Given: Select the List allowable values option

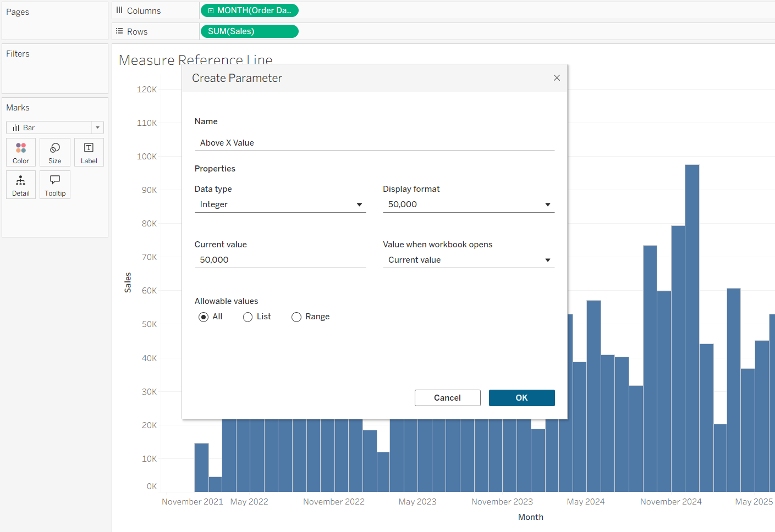Looking at the screenshot, I should [x=248, y=317].
